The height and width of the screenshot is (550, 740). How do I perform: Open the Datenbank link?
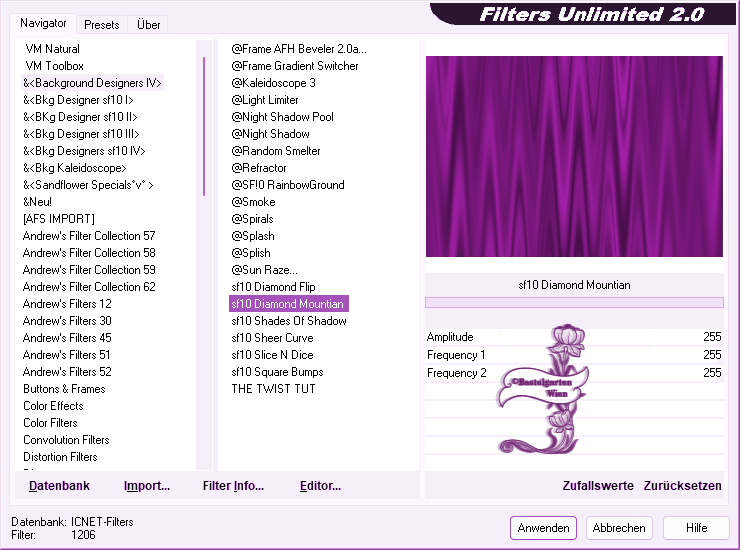pos(59,486)
